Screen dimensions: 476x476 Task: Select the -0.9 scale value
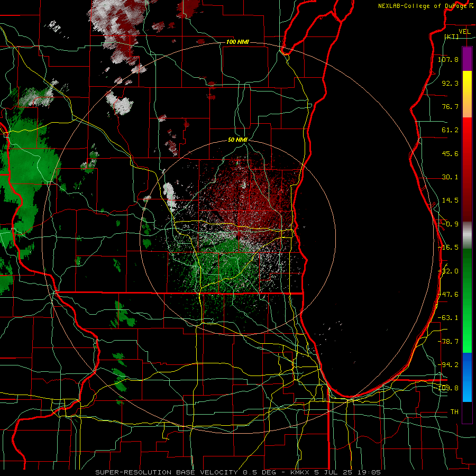(x=450, y=224)
